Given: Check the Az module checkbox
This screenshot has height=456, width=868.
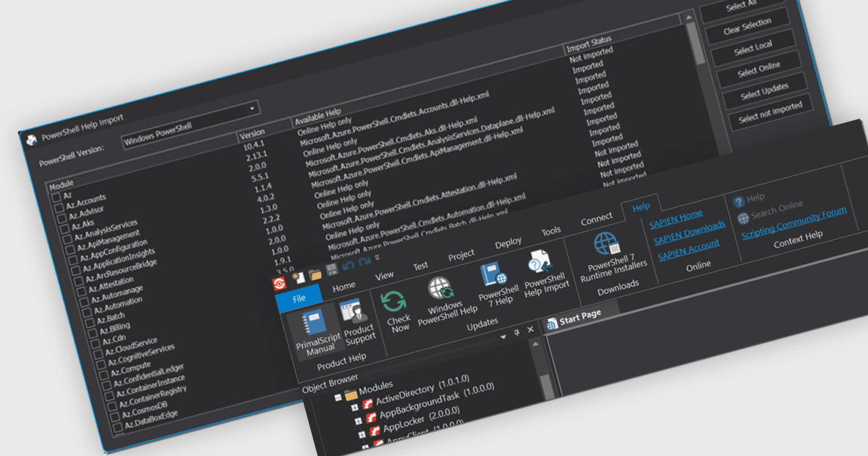Looking at the screenshot, I should tap(55, 198).
